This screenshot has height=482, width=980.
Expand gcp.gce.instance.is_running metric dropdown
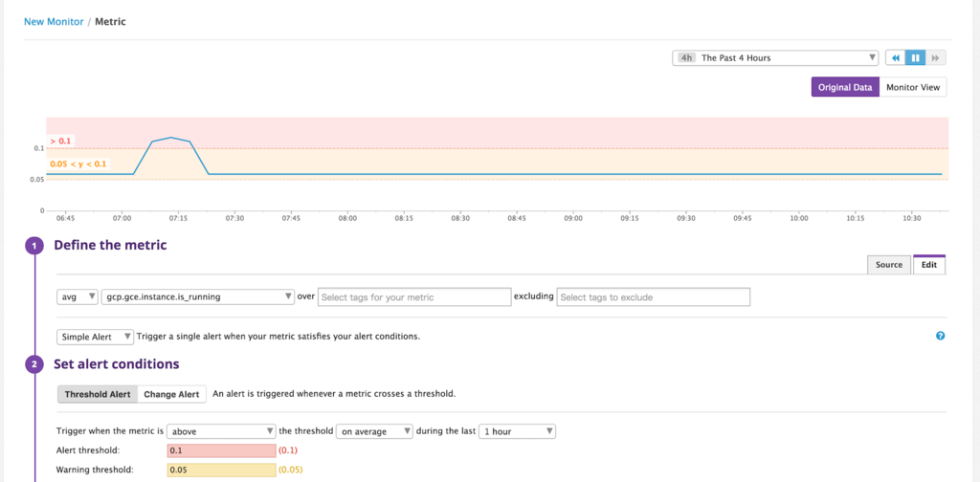(x=197, y=297)
